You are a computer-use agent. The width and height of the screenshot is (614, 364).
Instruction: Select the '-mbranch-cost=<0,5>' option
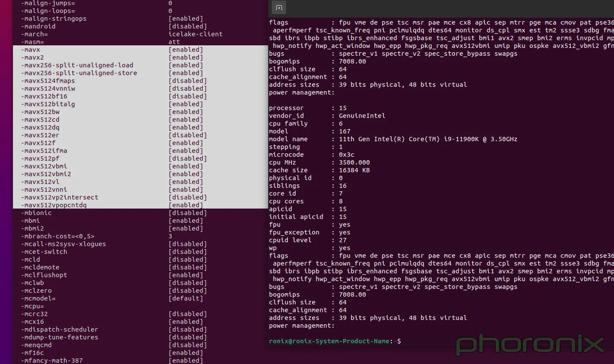[x=58, y=236]
